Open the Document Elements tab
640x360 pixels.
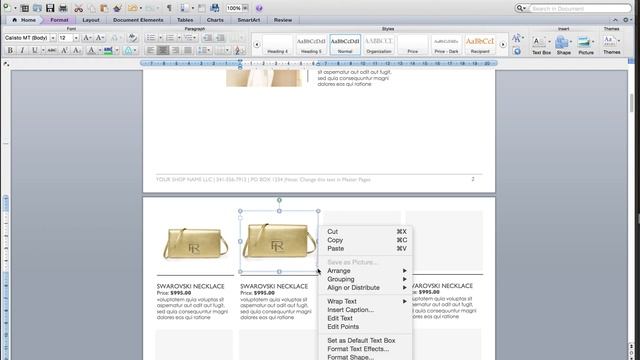(138, 20)
